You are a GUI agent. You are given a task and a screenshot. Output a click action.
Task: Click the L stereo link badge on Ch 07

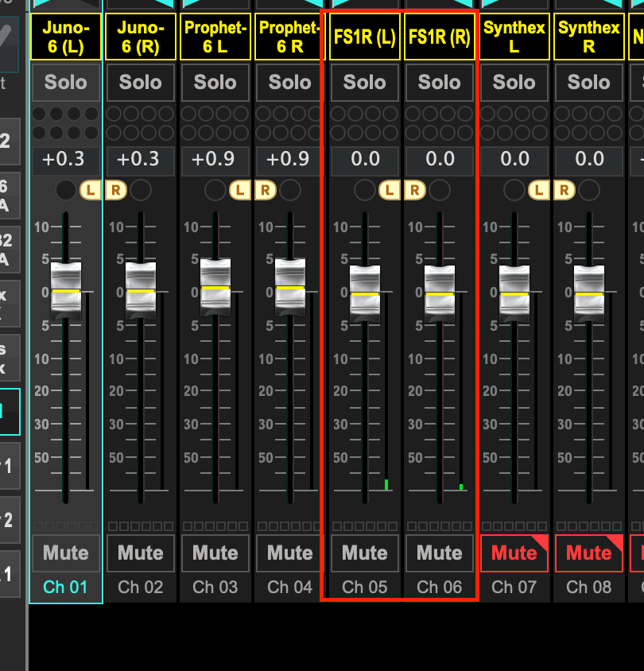539,190
